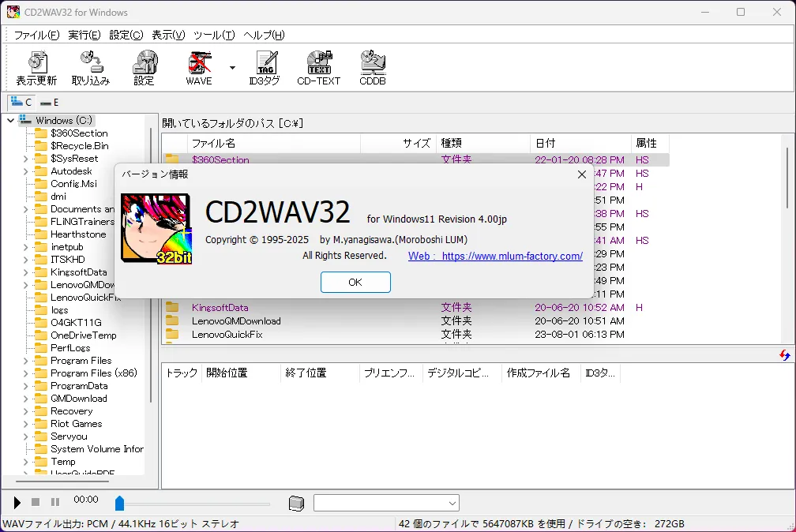796x532 pixels.
Task: Click the folder icon beside ProgramData
Action: click(x=40, y=386)
